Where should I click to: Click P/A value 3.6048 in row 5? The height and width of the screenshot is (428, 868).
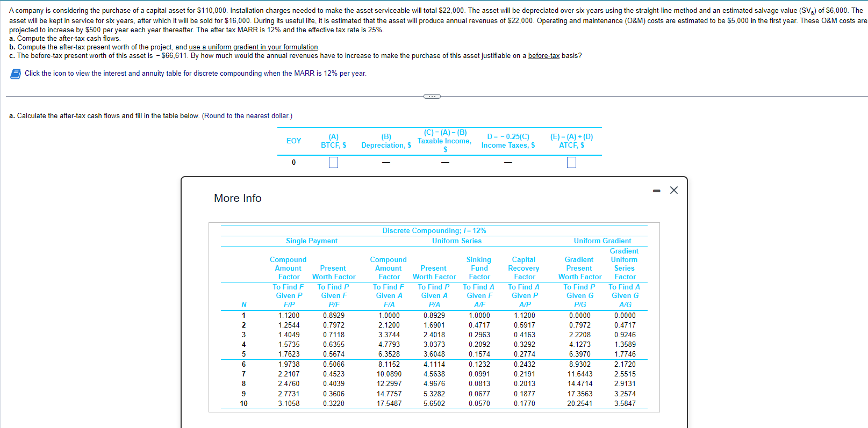[434, 354]
